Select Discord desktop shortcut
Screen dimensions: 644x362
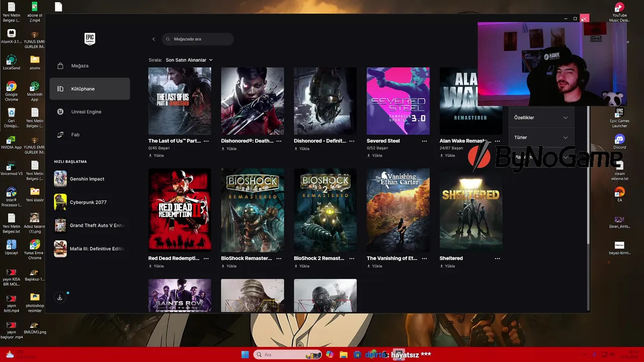point(619,142)
